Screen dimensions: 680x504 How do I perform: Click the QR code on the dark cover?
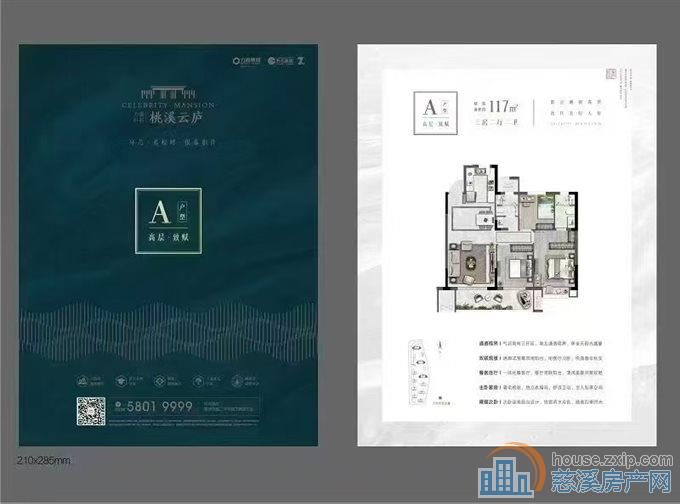tap(91, 411)
